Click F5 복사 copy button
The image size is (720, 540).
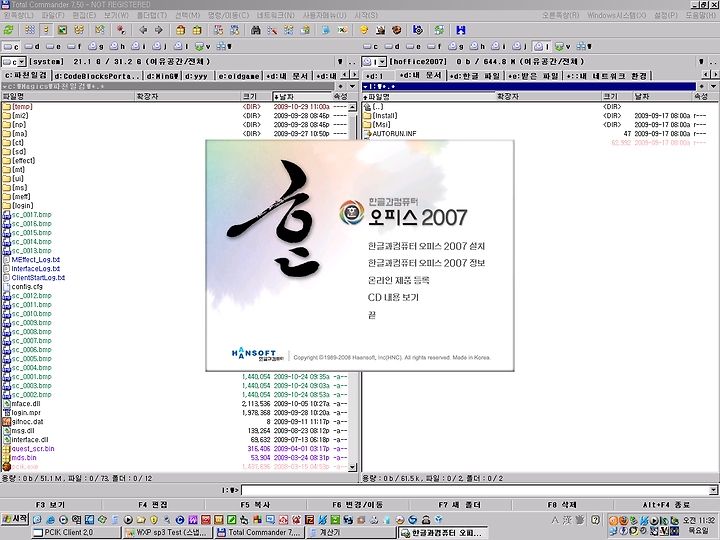256,505
